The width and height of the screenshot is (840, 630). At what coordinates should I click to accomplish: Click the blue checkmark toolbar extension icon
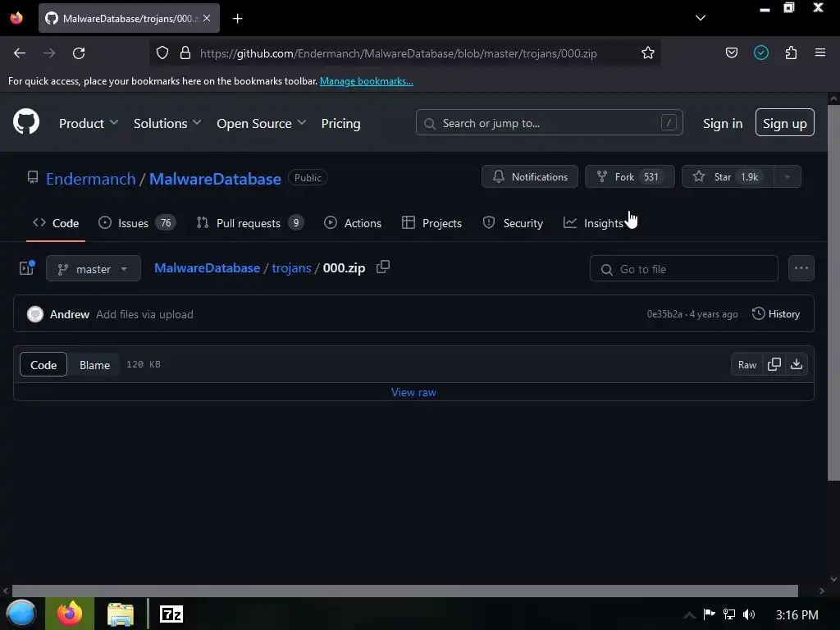[x=760, y=52]
